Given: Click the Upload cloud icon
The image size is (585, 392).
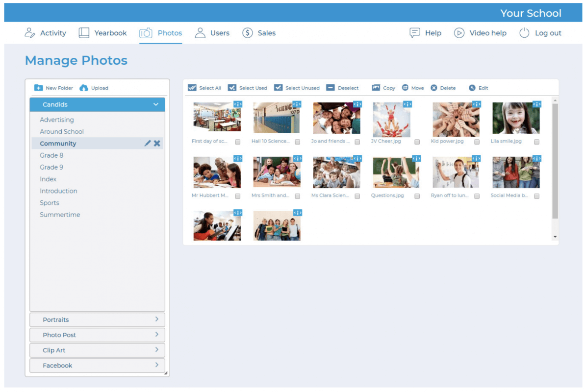Looking at the screenshot, I should [x=84, y=88].
